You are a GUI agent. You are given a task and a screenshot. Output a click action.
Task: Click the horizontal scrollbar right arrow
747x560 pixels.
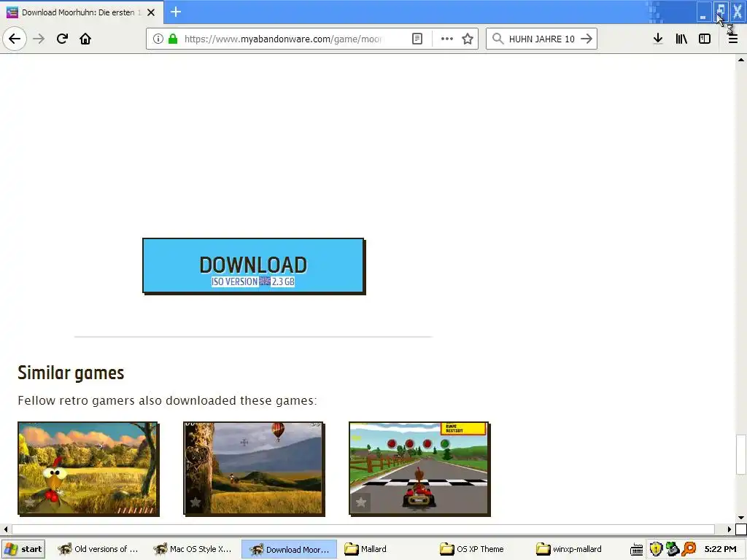point(729,529)
